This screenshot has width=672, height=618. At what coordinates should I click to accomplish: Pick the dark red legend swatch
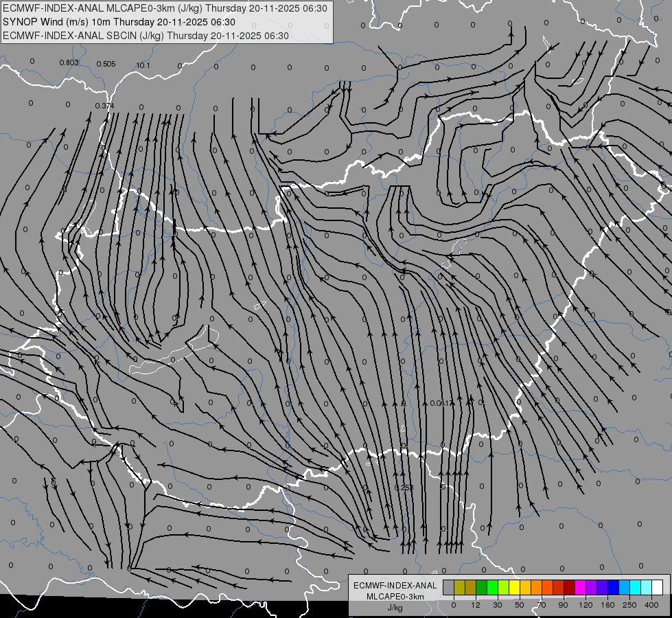(569, 587)
